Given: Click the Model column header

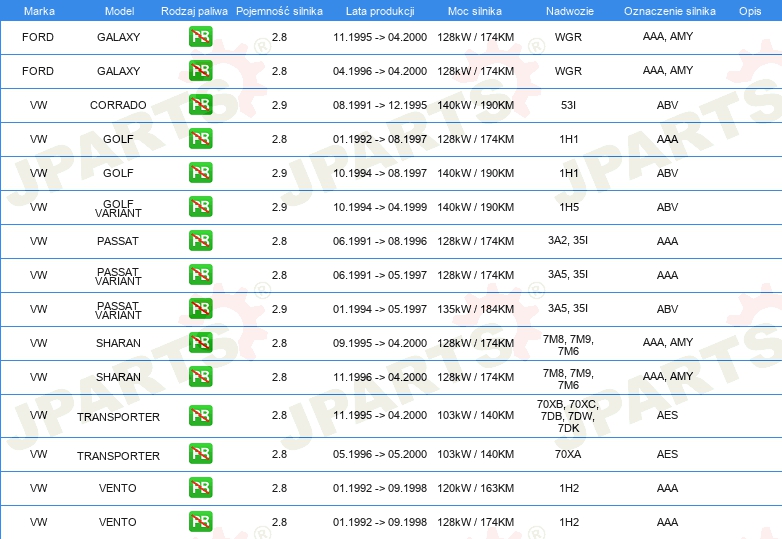Looking at the screenshot, I should [x=119, y=11].
